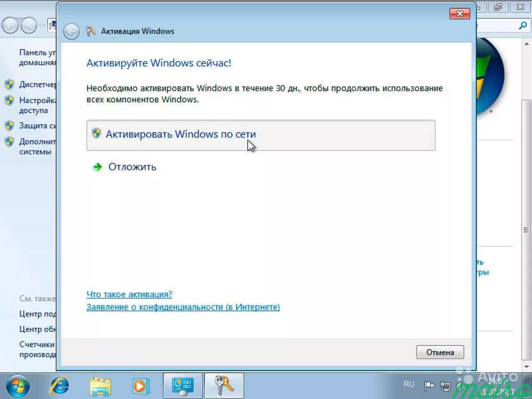Image resolution: width=532 pixels, height=399 pixels.
Task: Click Activate Windows online button
Action: click(261, 135)
